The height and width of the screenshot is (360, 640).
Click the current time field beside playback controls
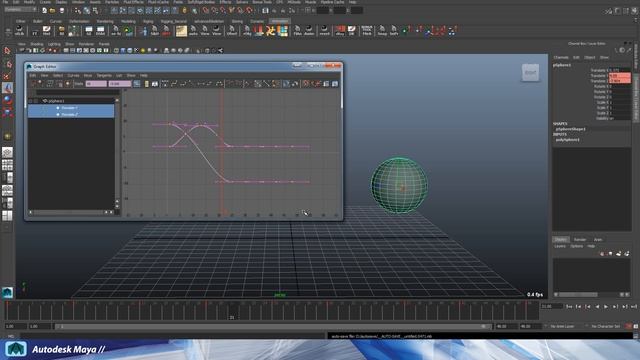pyautogui.click(x=551, y=307)
